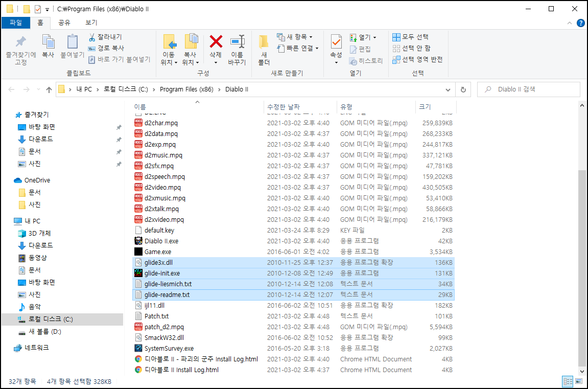Open recent locations dropdown arrow
588x389 pixels.
[x=38, y=89]
